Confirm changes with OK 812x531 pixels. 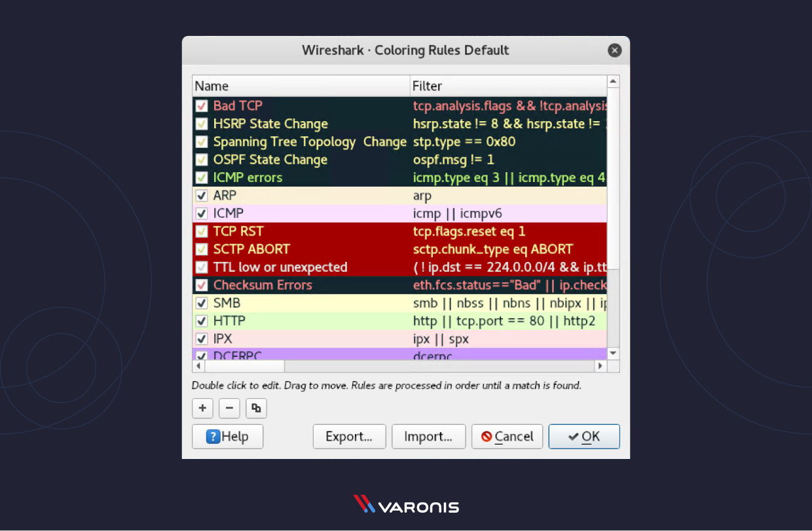[x=584, y=436]
